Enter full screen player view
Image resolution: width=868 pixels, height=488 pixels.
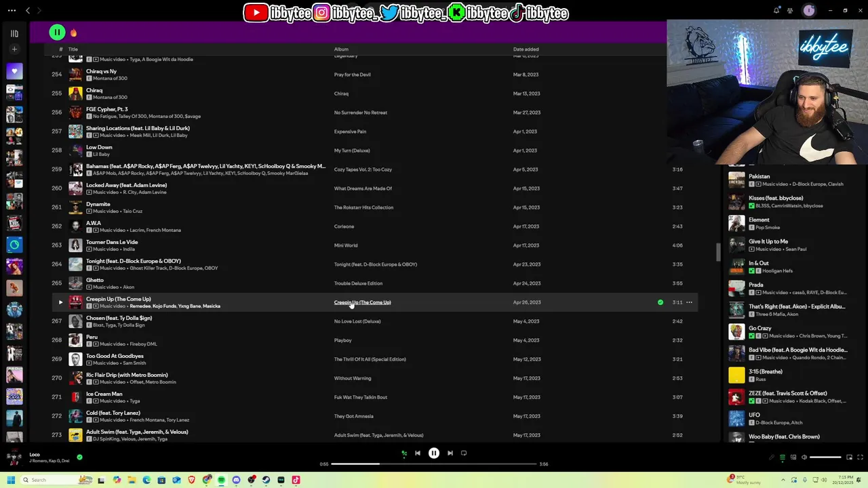(860, 457)
